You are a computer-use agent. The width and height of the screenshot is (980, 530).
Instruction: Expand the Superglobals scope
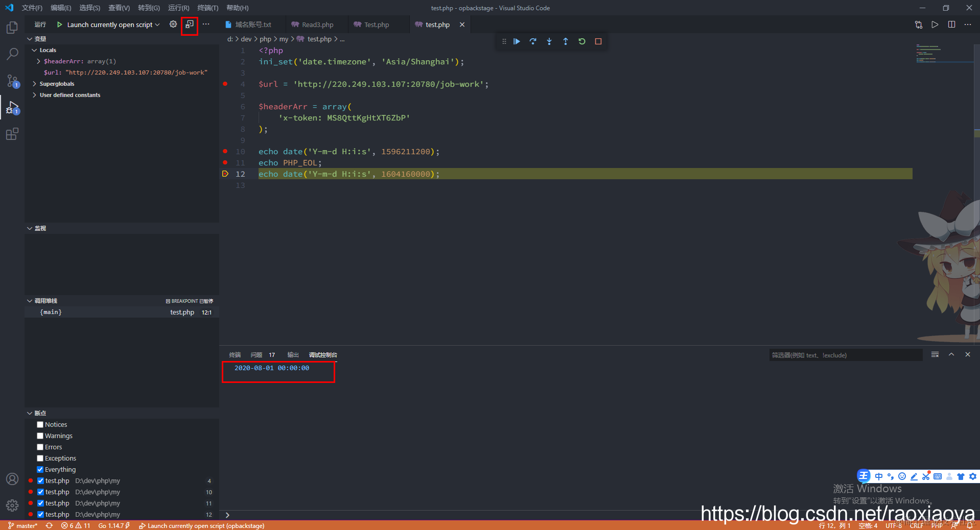(x=35, y=84)
